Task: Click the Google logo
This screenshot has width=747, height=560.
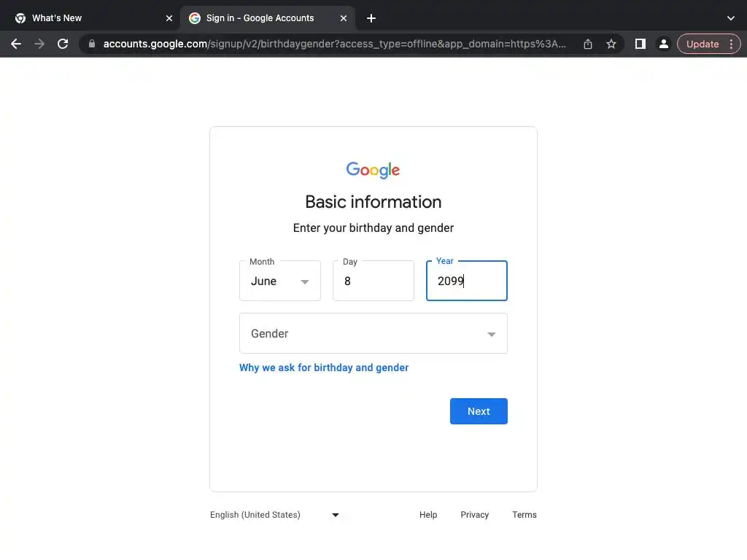Action: click(373, 170)
